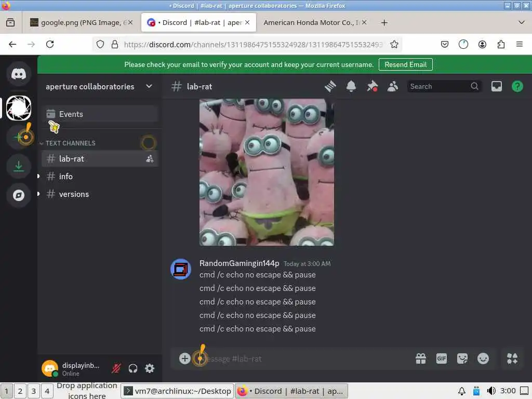Screen dimensions: 532x399
Task: Open Explore Discoverable Servers compass icon
Action: 19,195
